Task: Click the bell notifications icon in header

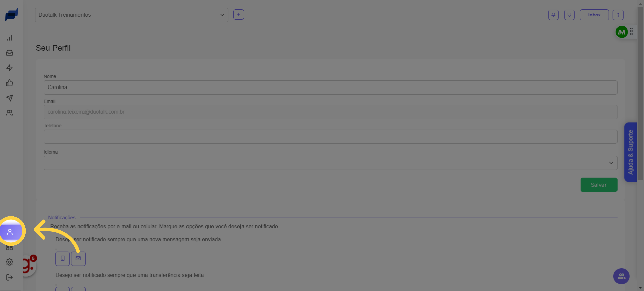Action: 553,15
